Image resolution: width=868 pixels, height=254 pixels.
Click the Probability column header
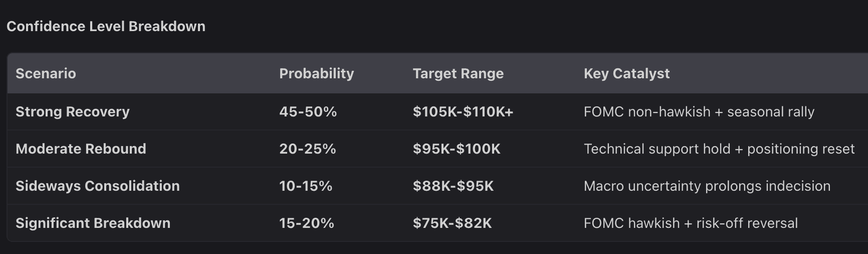[316, 74]
